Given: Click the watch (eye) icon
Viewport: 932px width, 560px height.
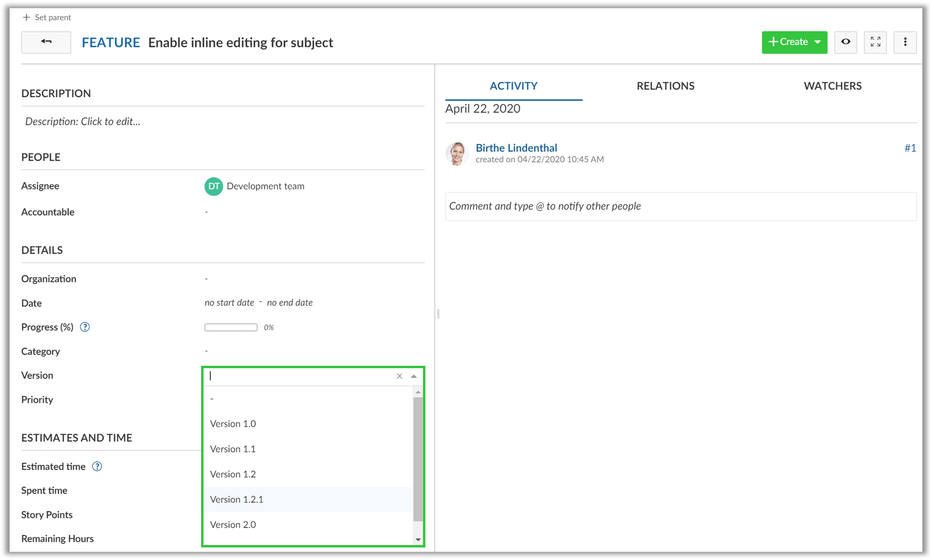Looking at the screenshot, I should click(845, 42).
